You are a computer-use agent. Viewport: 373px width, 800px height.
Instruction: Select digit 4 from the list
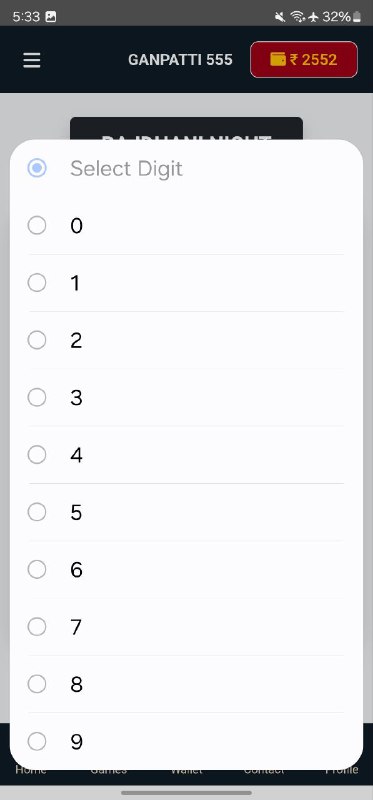[x=186, y=455]
